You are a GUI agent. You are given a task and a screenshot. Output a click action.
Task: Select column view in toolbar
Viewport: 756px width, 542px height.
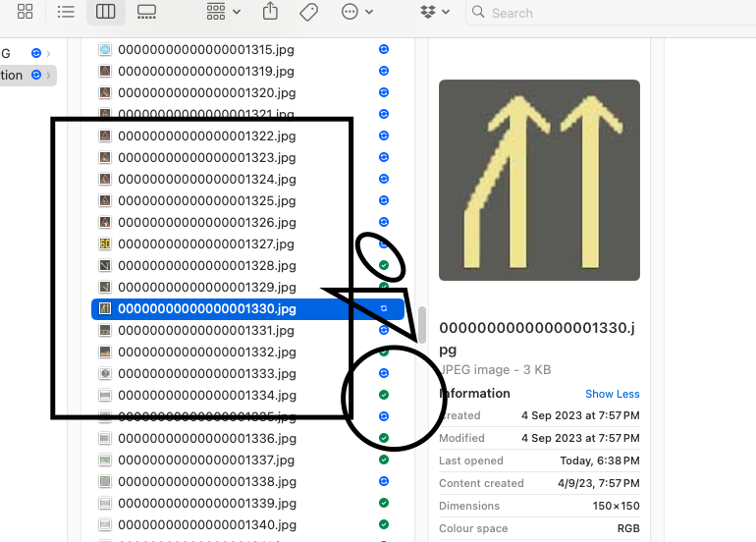(x=106, y=12)
